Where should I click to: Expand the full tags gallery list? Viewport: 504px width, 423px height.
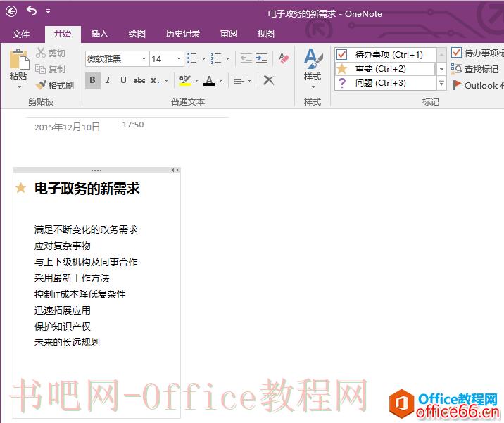[x=442, y=83]
